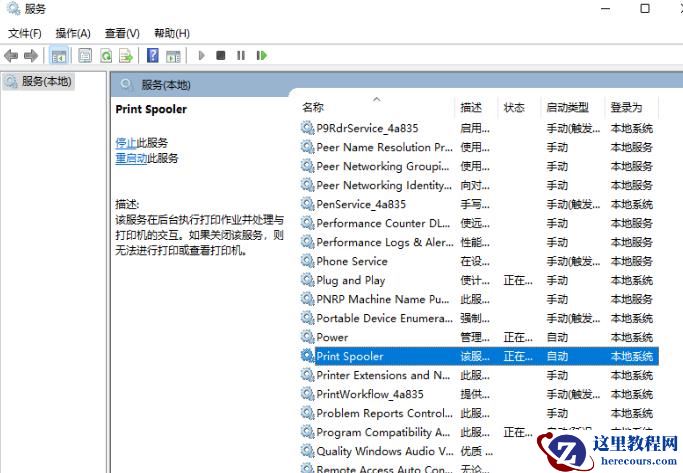Select the Problem Reports Control... service

point(385,413)
